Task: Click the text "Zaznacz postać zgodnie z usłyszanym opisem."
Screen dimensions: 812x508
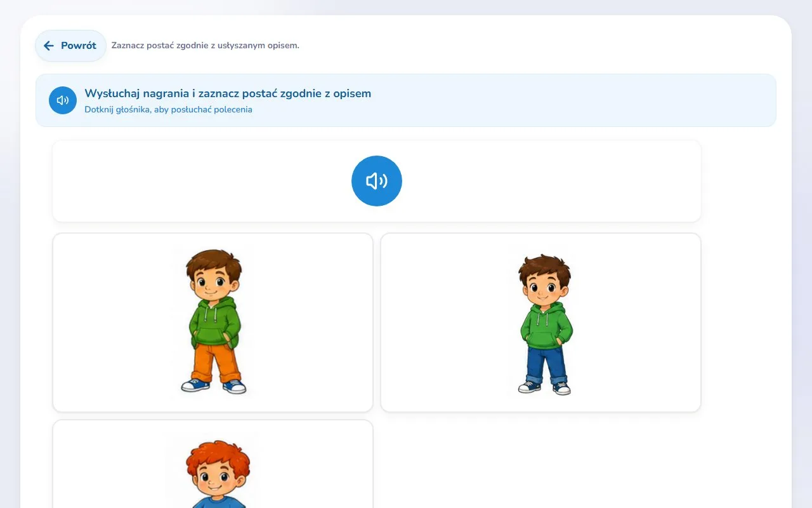Action: pos(206,46)
